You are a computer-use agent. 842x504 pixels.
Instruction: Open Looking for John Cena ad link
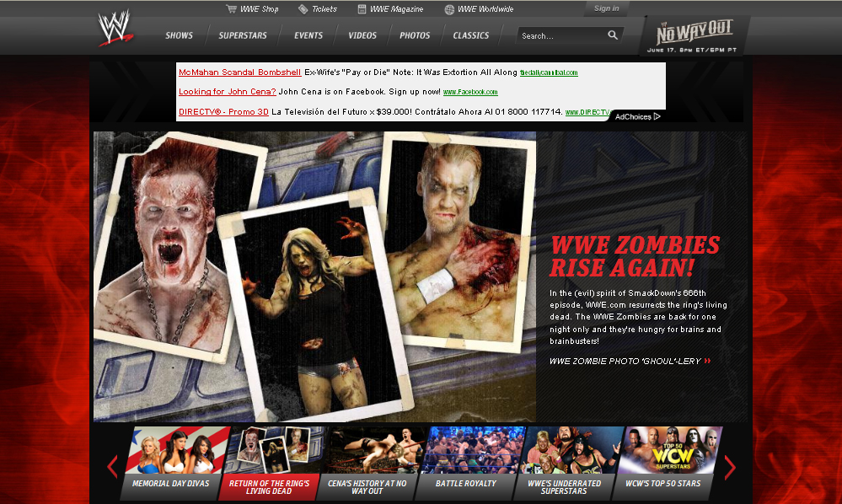point(228,92)
